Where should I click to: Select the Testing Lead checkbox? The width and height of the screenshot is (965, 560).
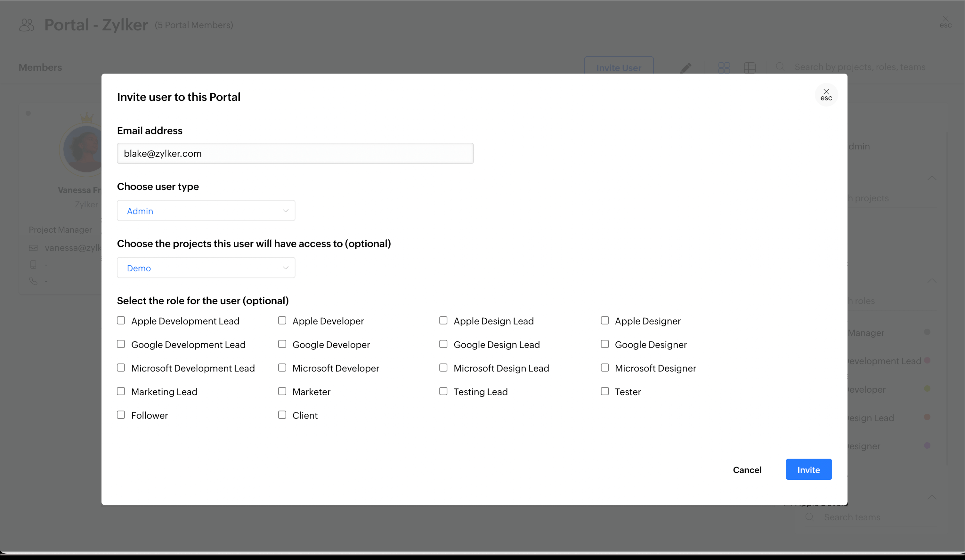[x=443, y=391]
